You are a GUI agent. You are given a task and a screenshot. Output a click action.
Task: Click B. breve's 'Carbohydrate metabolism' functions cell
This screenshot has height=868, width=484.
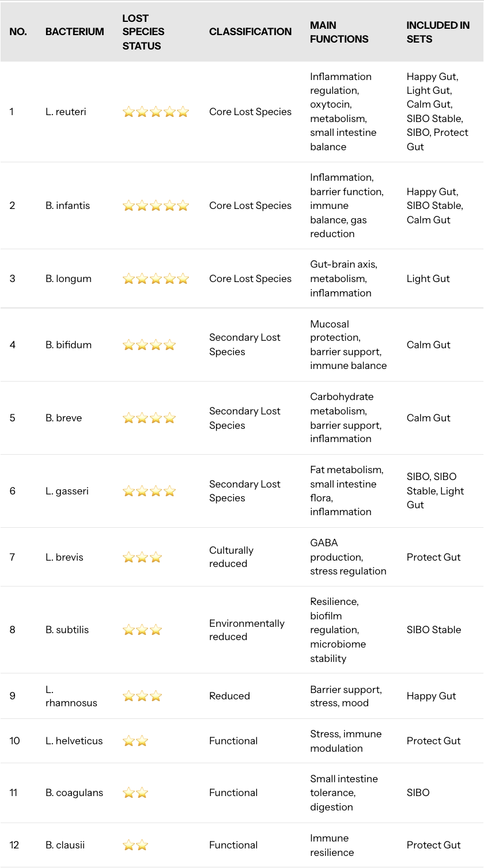(x=345, y=418)
